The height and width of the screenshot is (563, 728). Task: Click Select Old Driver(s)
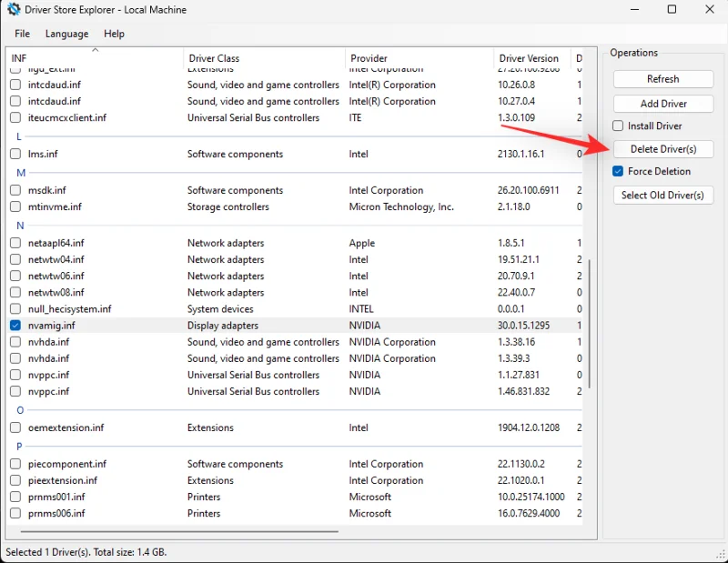[662, 195]
